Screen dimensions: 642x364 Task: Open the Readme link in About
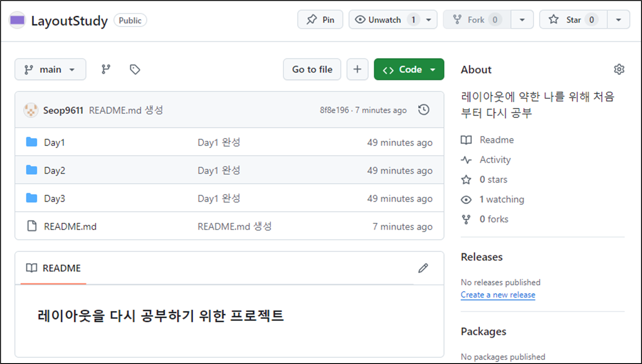(x=497, y=140)
